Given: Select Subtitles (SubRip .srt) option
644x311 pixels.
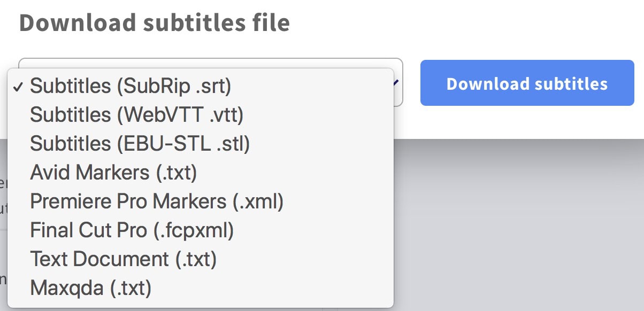Looking at the screenshot, I should (201, 85).
